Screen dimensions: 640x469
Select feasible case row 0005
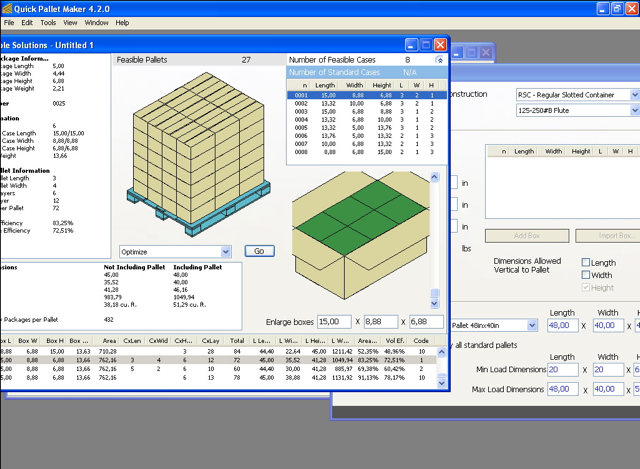pos(367,128)
